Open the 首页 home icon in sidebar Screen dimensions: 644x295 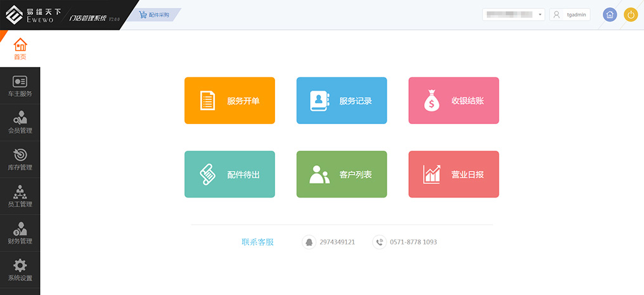tap(20, 44)
